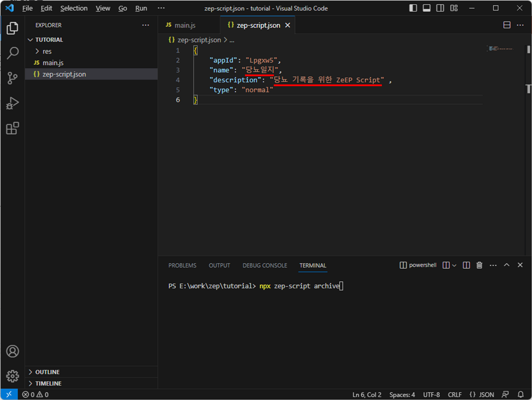Viewport: 532px width, 400px height.
Task: Open the Accounts menu icon
Action: pos(12,351)
